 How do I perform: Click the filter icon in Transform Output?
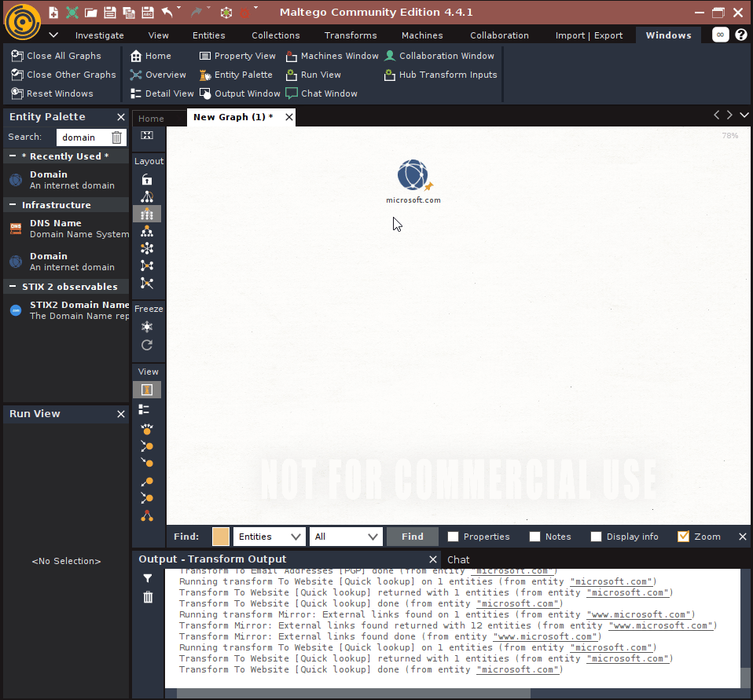coord(148,578)
